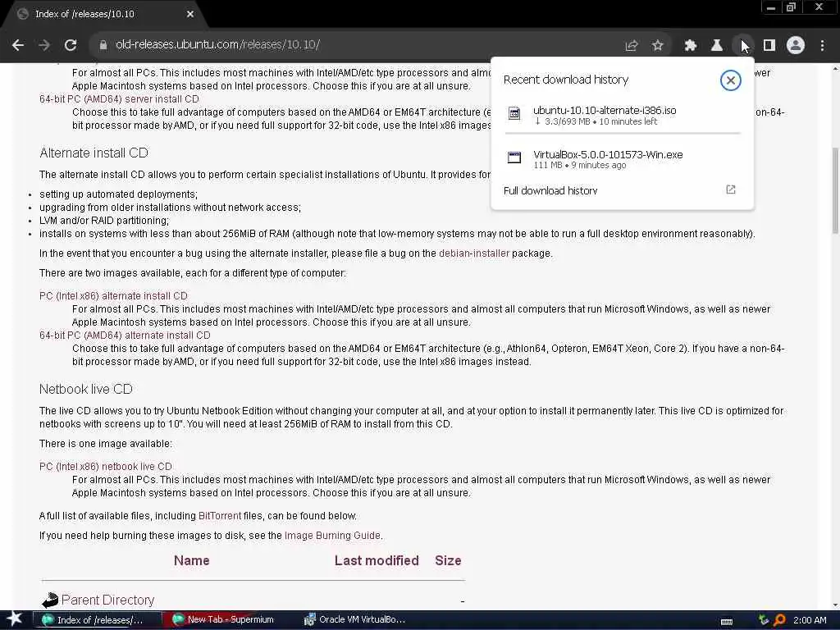The height and width of the screenshot is (630, 840).
Task: Open the profile avatar icon
Action: coord(795,46)
